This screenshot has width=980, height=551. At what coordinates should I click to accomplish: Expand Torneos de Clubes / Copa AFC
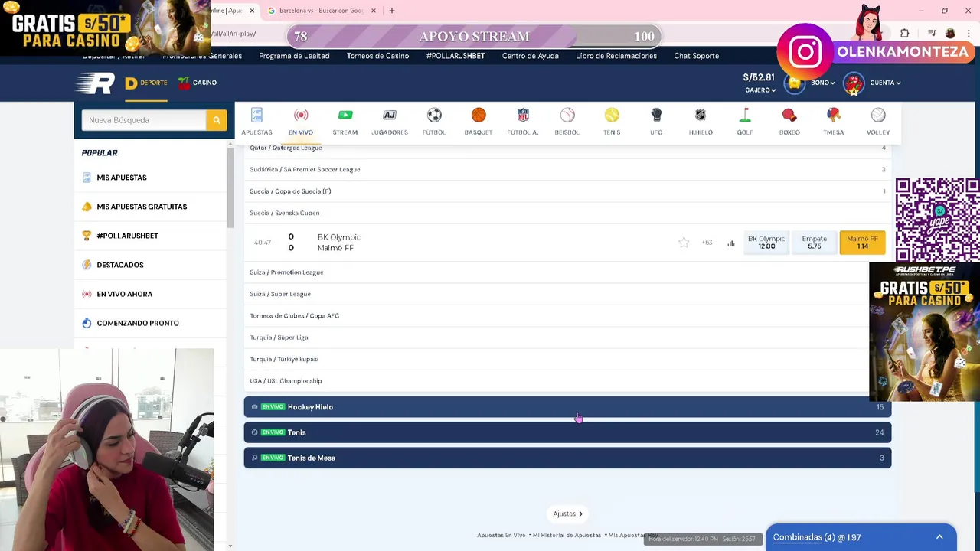pyautogui.click(x=567, y=315)
